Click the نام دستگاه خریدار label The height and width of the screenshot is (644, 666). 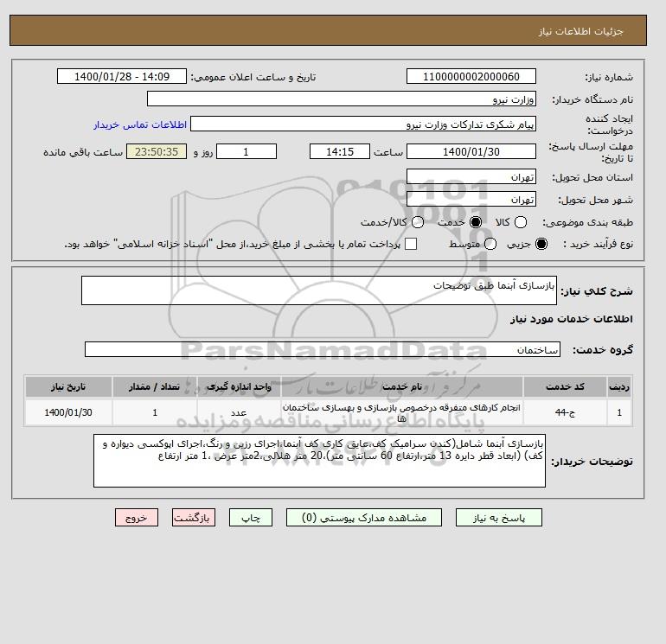click(x=592, y=99)
